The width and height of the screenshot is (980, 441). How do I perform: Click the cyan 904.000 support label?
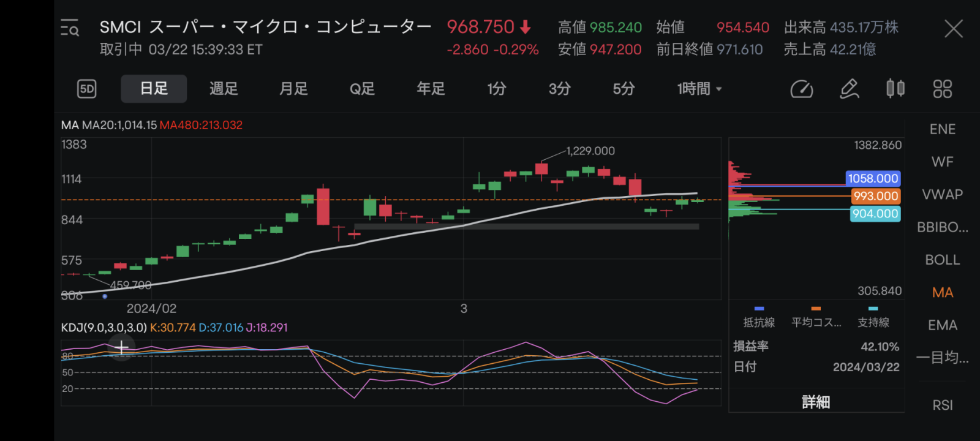875,214
